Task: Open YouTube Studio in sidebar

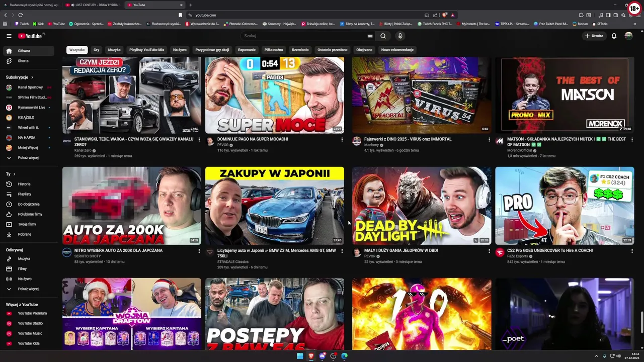Action: 28,323
